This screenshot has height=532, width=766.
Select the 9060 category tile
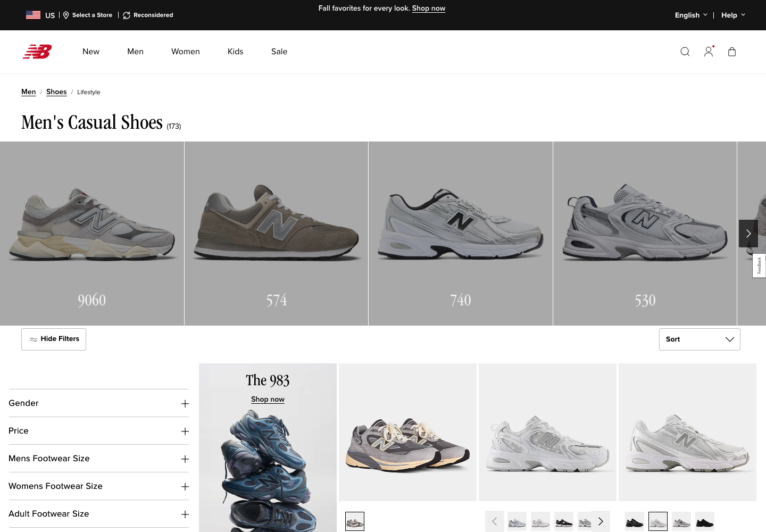(x=92, y=234)
